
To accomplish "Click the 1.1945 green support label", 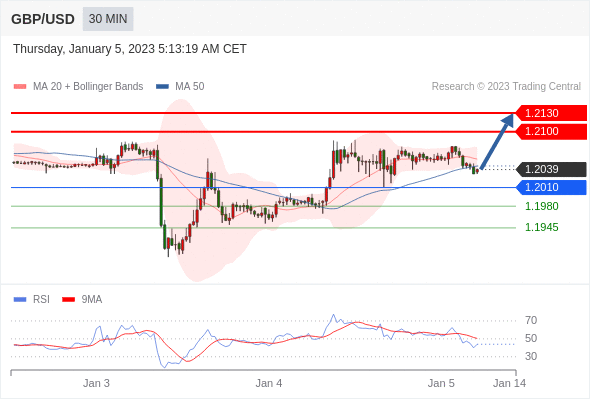I will click(x=542, y=227).
